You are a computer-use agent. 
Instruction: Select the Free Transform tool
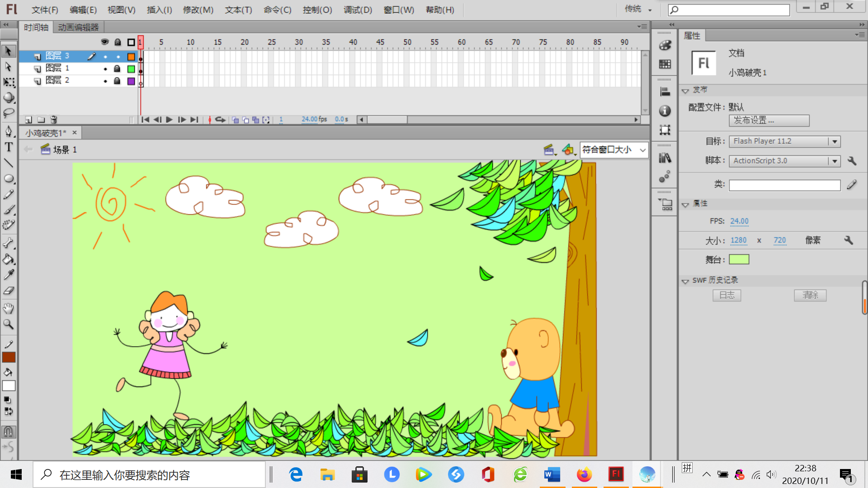pyautogui.click(x=8, y=82)
